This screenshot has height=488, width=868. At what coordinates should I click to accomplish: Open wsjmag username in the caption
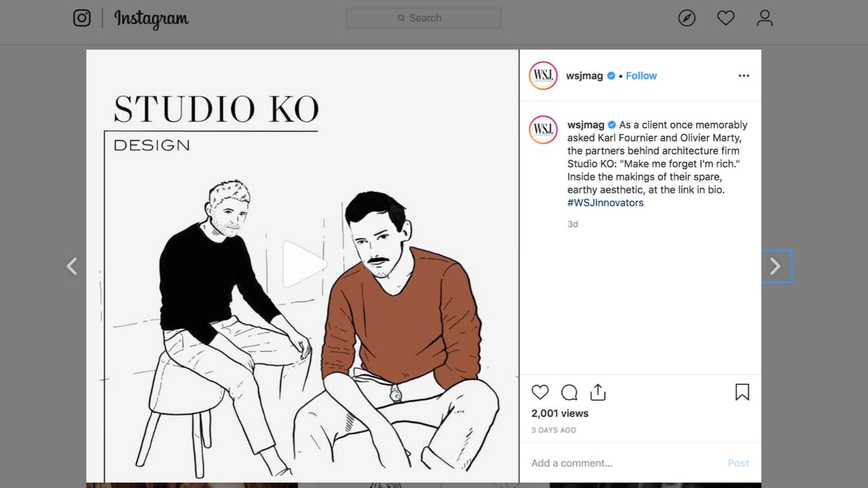click(586, 125)
